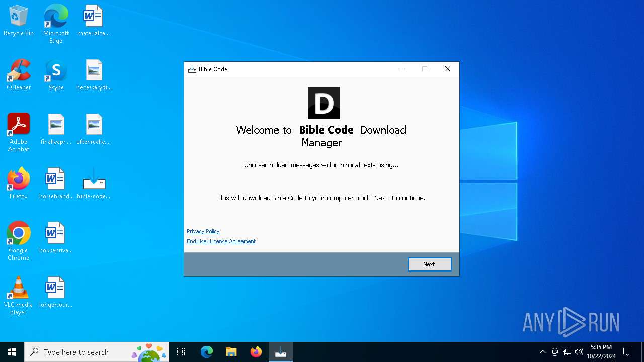Image resolution: width=644 pixels, height=362 pixels.
Task: Open the Privacy Policy link
Action: click(x=203, y=231)
